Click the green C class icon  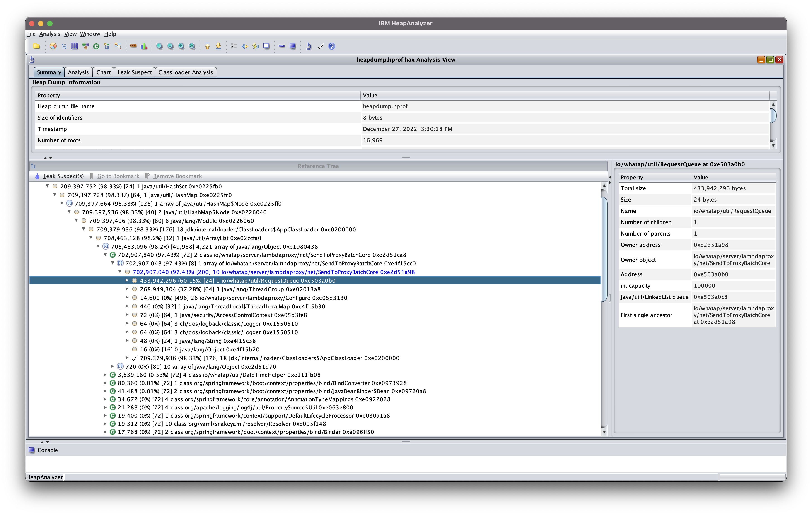click(97, 46)
